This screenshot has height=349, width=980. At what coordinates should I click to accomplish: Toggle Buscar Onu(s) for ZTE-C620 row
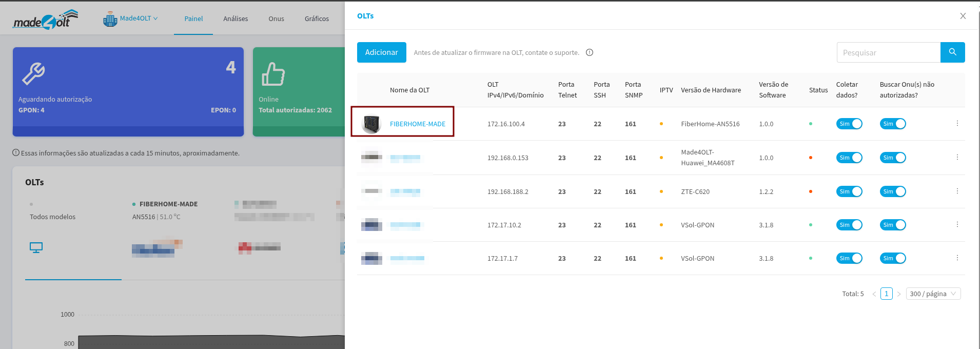pos(893,191)
